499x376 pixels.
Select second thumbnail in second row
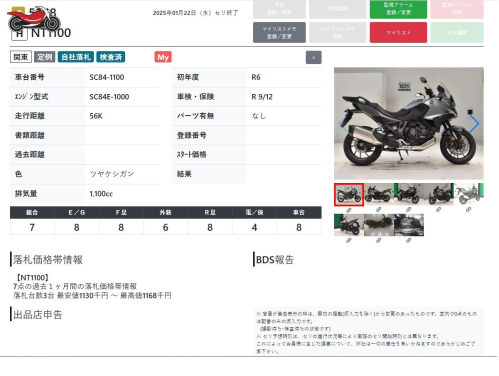[379, 225]
